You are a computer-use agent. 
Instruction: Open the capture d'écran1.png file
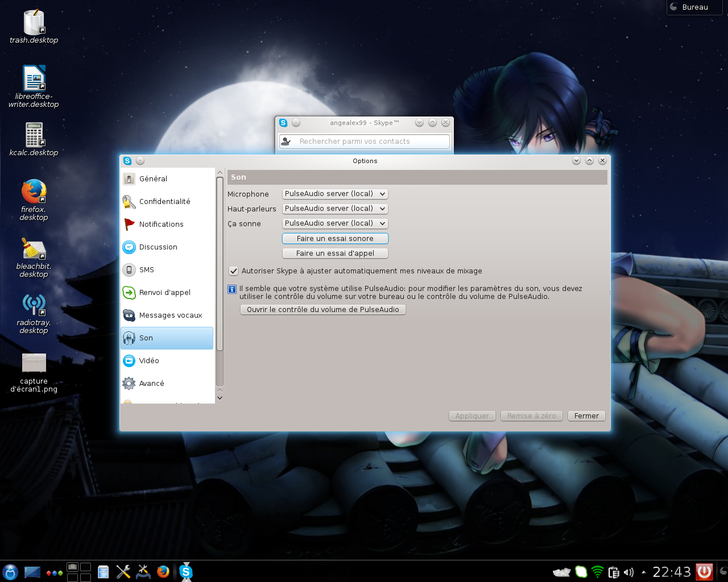click(x=34, y=372)
